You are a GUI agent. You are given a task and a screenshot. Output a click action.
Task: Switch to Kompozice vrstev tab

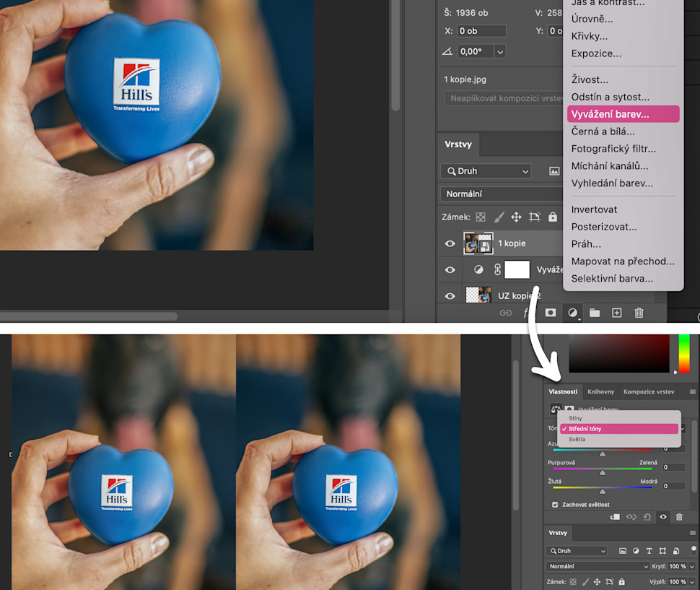pyautogui.click(x=649, y=391)
